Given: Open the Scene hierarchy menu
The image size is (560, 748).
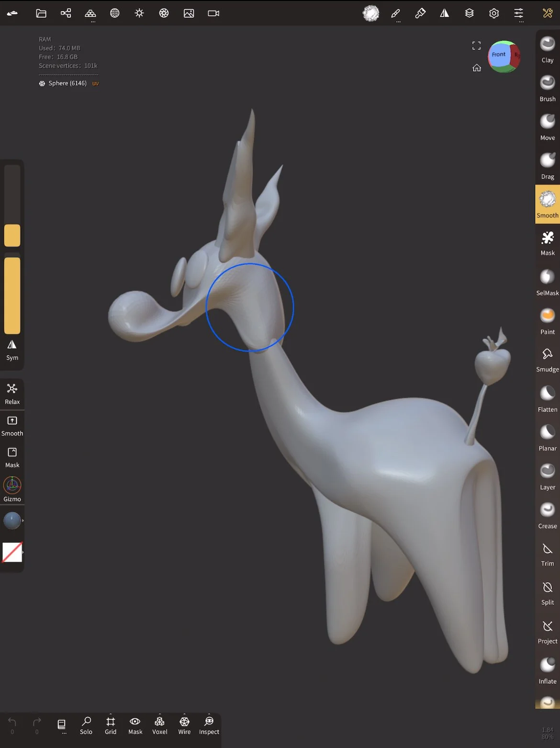Looking at the screenshot, I should click(x=66, y=13).
